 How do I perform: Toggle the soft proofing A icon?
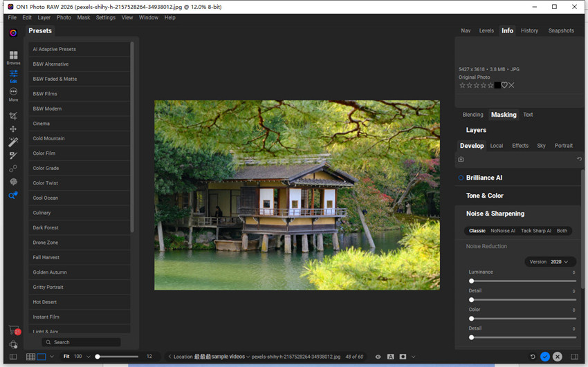pos(390,357)
